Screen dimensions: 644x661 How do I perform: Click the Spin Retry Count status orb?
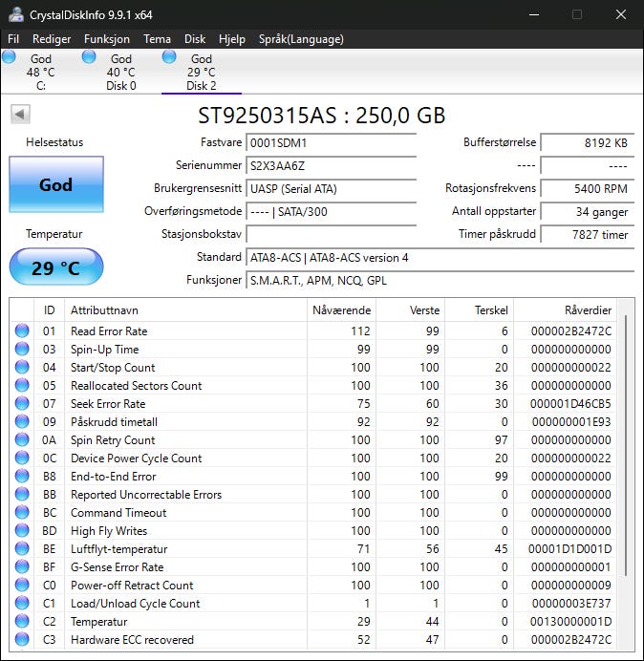coord(22,439)
